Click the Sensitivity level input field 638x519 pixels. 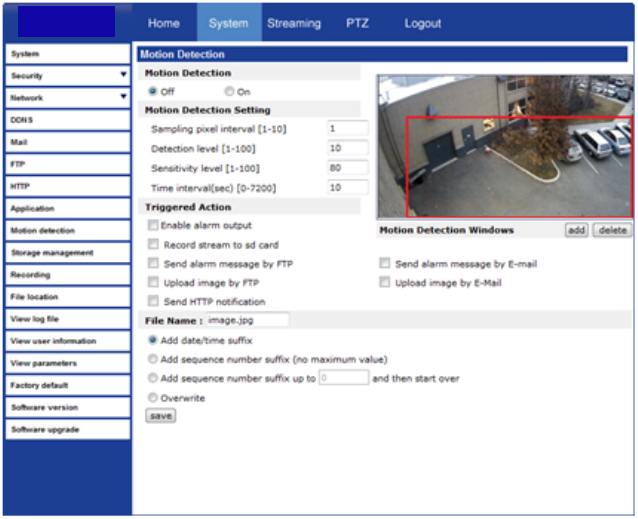coord(347,168)
